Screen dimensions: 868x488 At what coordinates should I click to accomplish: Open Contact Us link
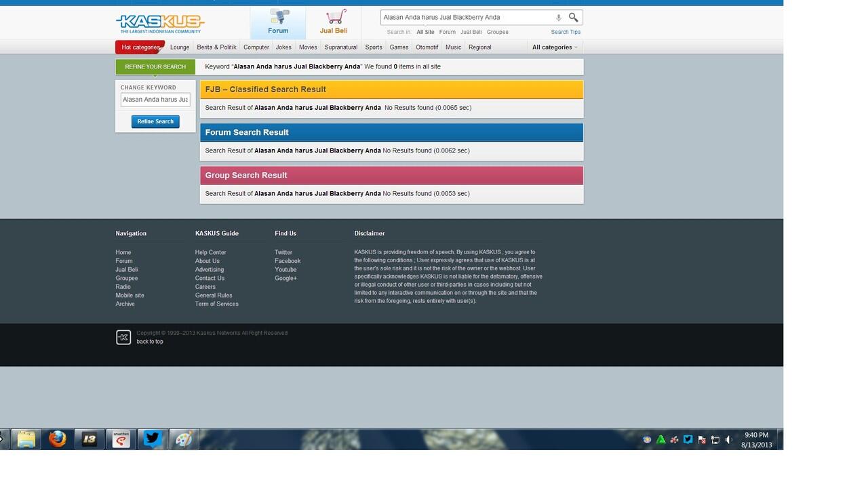(x=210, y=279)
